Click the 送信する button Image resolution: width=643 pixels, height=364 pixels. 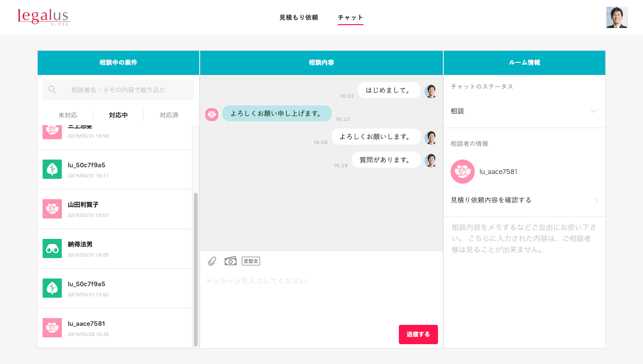coord(418,335)
